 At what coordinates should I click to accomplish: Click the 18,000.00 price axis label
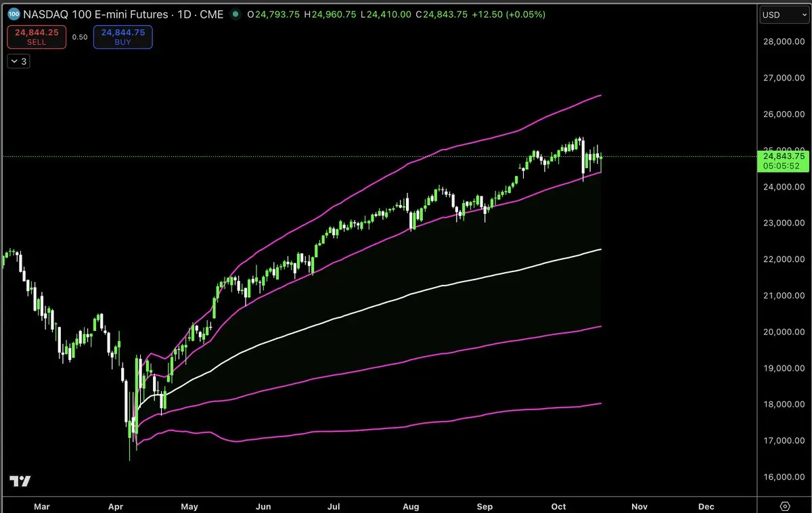coord(784,404)
